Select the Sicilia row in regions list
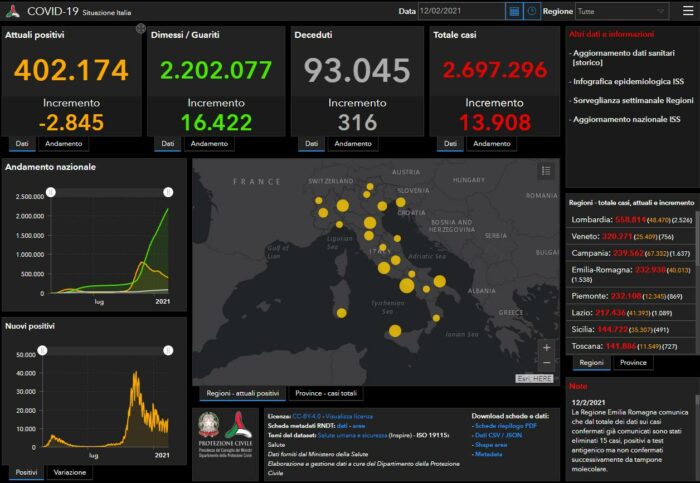 631,329
